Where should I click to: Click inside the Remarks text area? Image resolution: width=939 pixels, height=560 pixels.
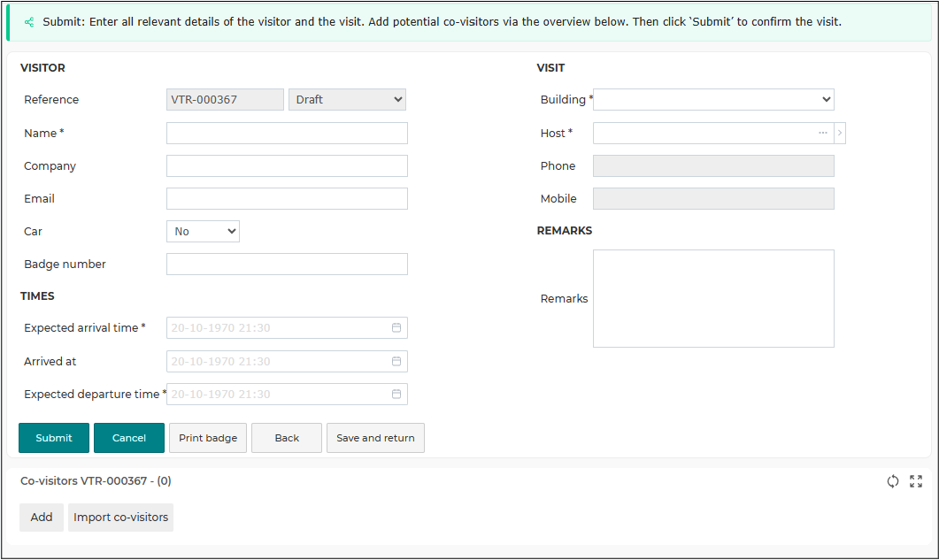pyautogui.click(x=713, y=298)
